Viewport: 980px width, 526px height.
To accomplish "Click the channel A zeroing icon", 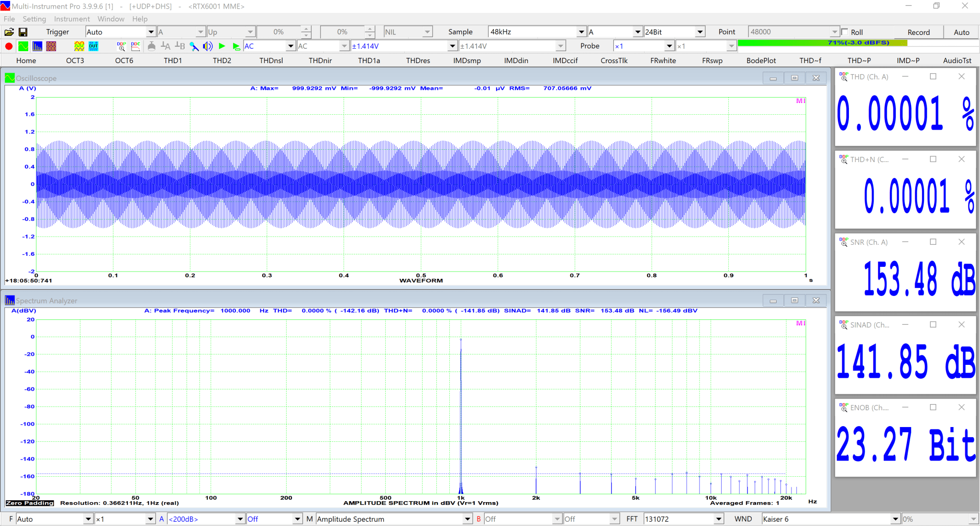I will pos(166,46).
